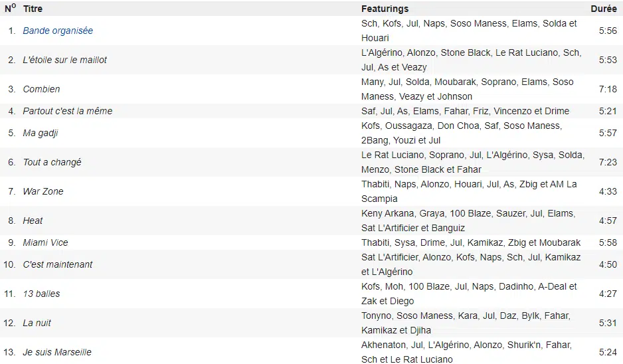This screenshot has width=623, height=364.
Task: Click the track title "Heat"
Action: point(33,221)
